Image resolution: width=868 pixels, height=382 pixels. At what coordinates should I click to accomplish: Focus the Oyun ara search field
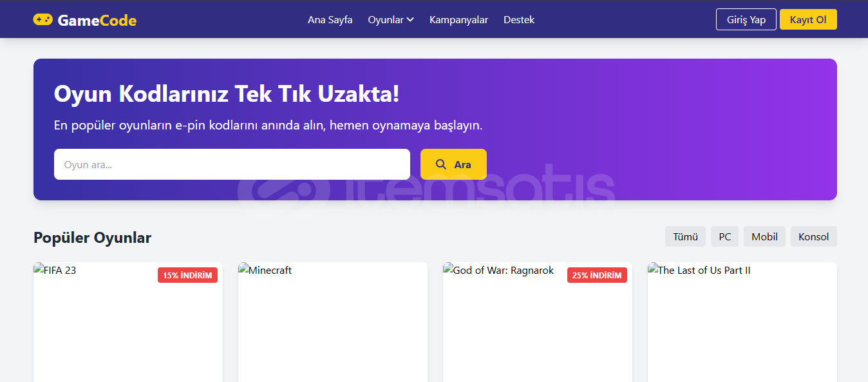[x=232, y=164]
